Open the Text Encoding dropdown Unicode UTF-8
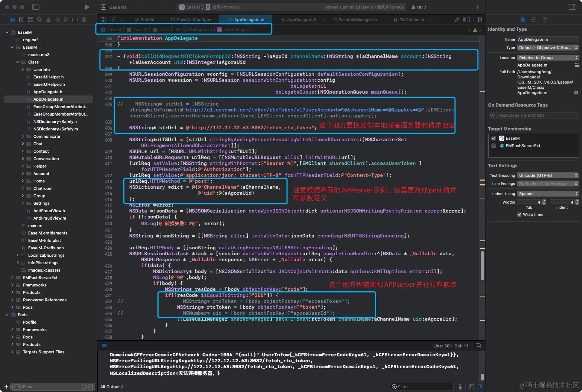The image size is (582, 392). click(x=548, y=175)
